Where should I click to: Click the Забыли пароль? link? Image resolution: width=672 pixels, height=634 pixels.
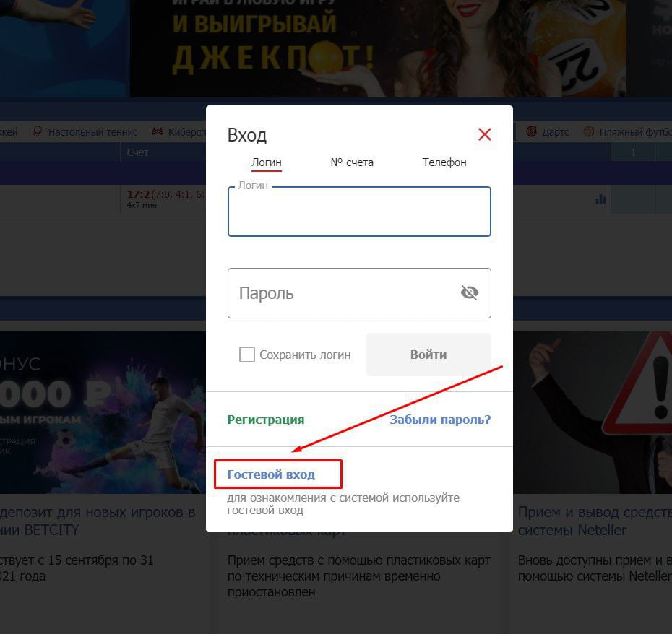pos(440,420)
